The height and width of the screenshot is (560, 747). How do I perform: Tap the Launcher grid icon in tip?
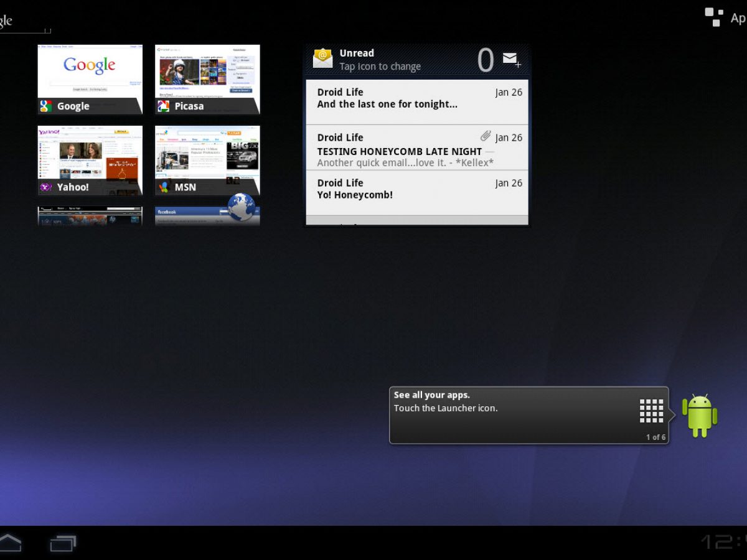pyautogui.click(x=651, y=411)
